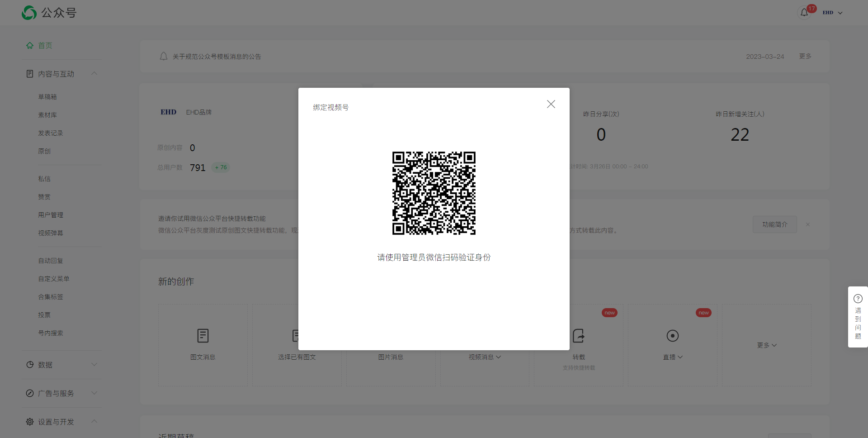Open 素材库 in the sidebar
868x438 pixels.
coord(47,115)
